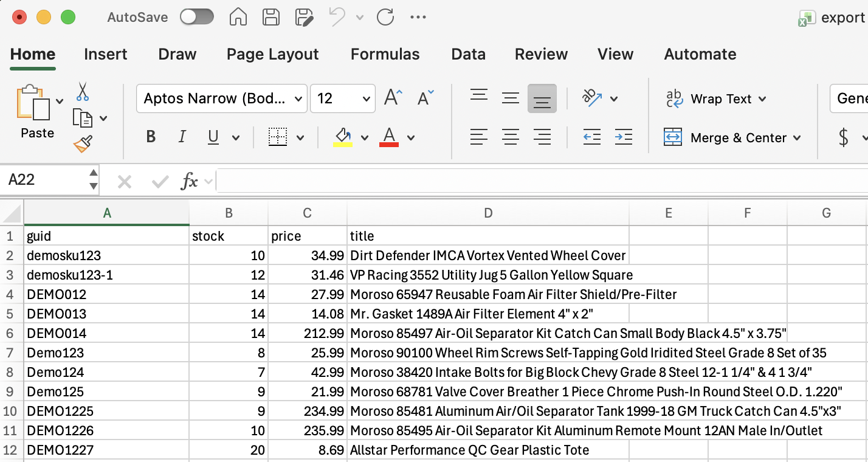The width and height of the screenshot is (868, 462).
Task: Expand the Paste options arrow
Action: coord(60,101)
